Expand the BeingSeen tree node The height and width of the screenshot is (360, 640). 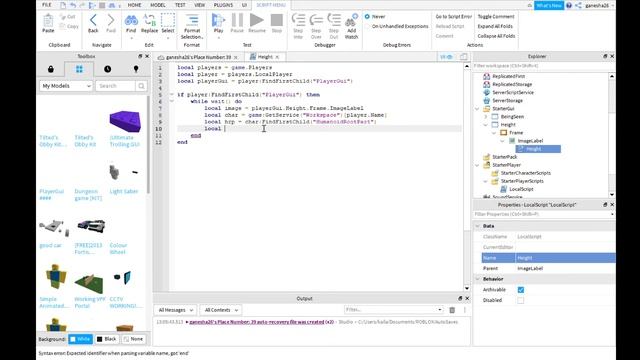[486, 117]
